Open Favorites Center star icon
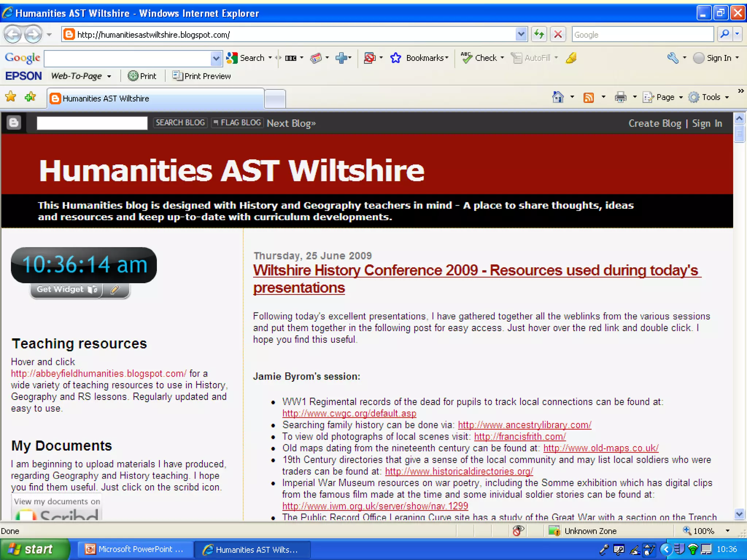 [11, 97]
